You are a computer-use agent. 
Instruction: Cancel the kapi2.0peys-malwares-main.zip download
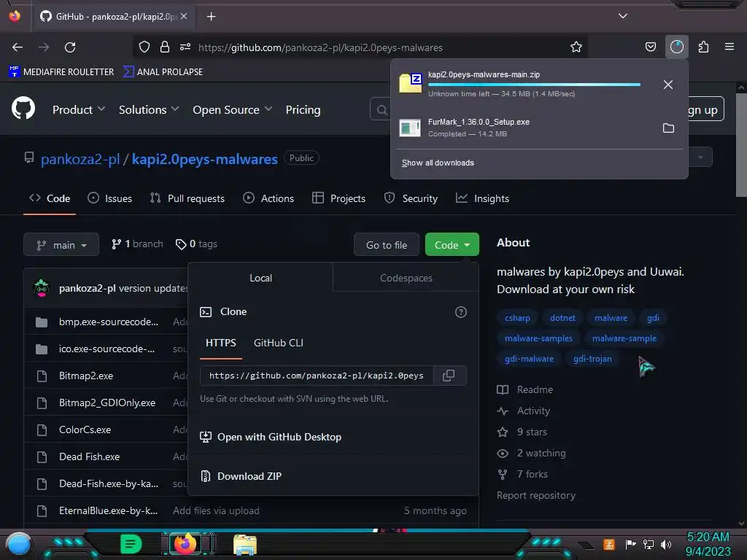click(x=668, y=85)
